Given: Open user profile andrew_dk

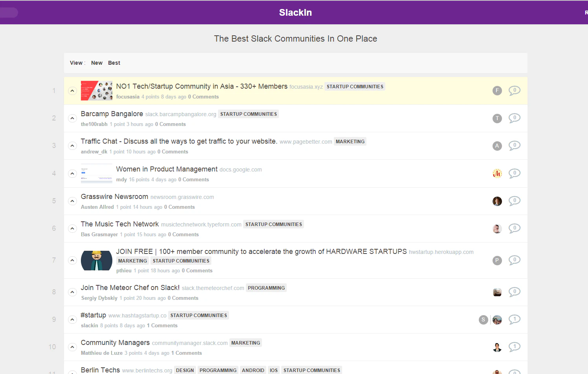Looking at the screenshot, I should 94,152.
